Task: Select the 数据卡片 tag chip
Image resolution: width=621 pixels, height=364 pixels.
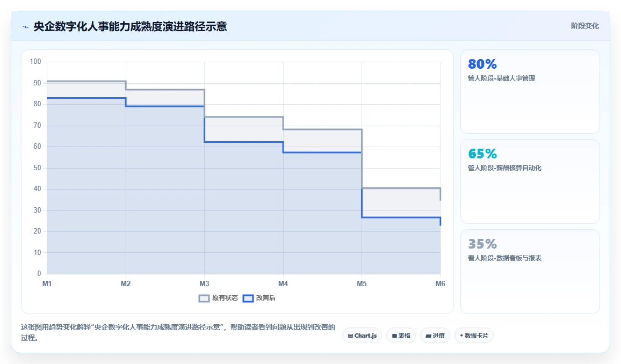Action: click(x=474, y=336)
